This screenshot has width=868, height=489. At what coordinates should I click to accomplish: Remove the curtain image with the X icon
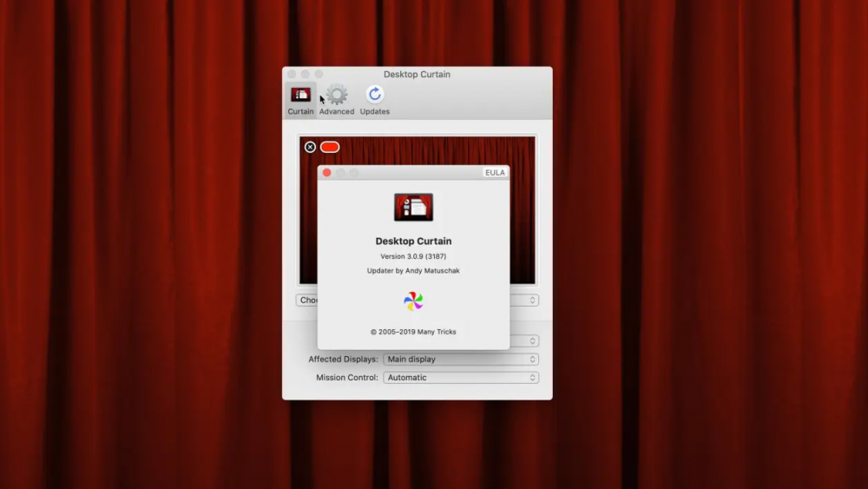pyautogui.click(x=310, y=147)
